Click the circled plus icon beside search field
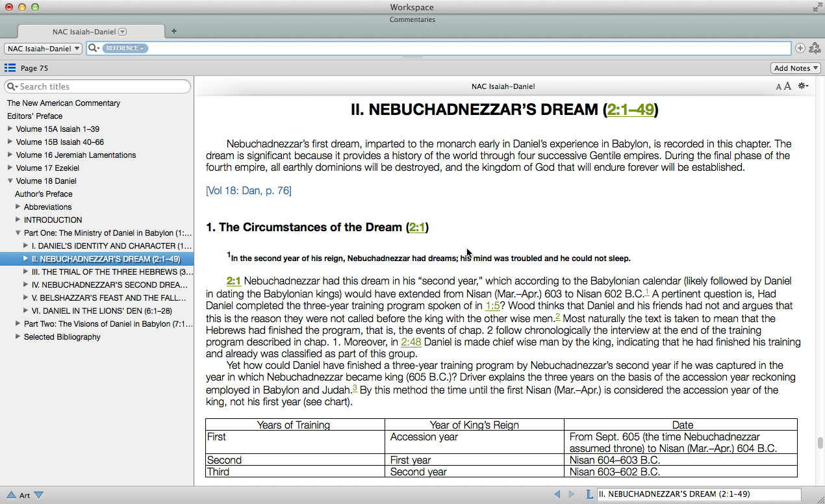Viewport: 825px width, 504px height. (800, 48)
